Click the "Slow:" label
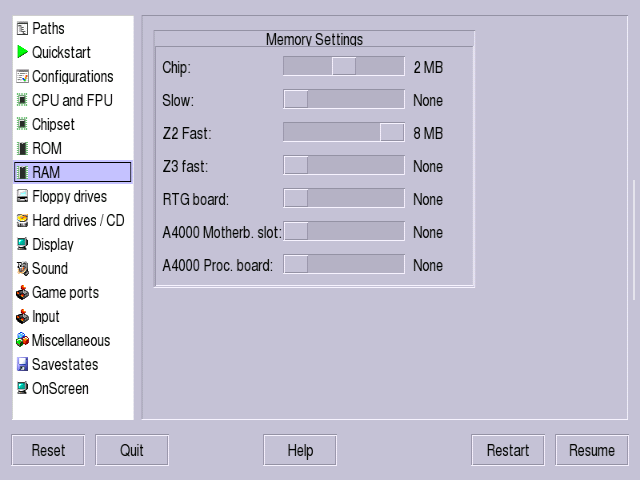 (x=178, y=100)
